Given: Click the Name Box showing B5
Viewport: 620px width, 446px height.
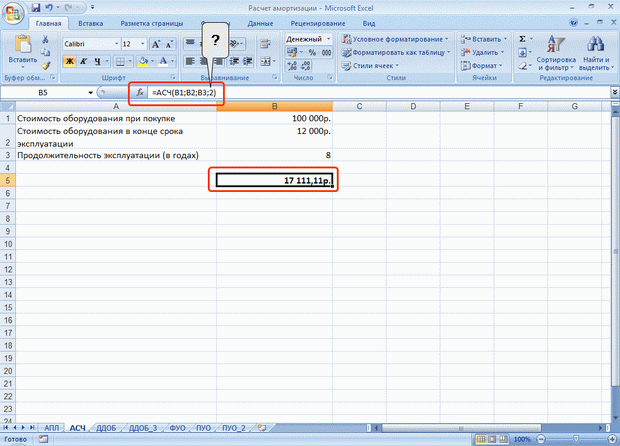Looking at the screenshot, I should (x=43, y=93).
